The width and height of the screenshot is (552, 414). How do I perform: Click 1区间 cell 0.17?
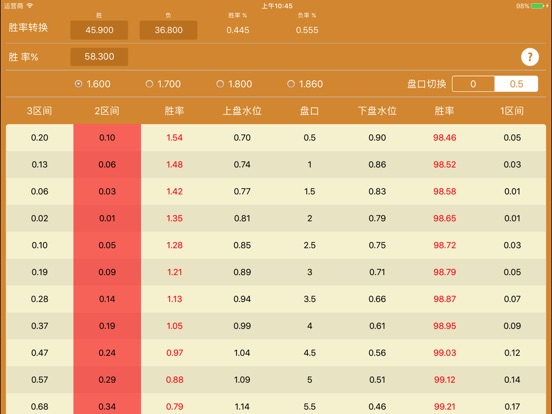click(x=512, y=407)
